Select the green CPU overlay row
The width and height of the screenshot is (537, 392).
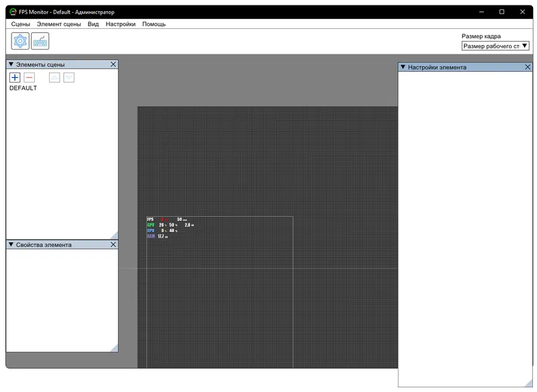coord(171,225)
